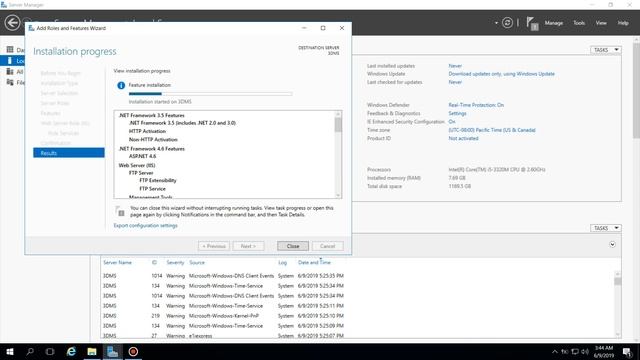Open the Windows Start menu
This screenshot has width=640, height=360.
(10, 351)
